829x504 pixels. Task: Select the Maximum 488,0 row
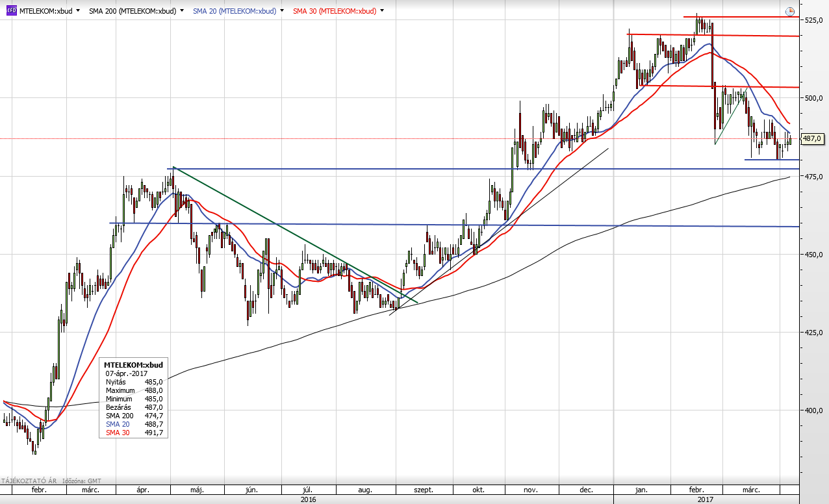pos(134,390)
